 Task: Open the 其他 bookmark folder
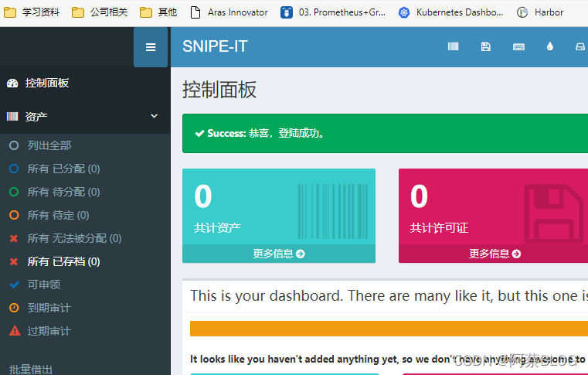158,12
